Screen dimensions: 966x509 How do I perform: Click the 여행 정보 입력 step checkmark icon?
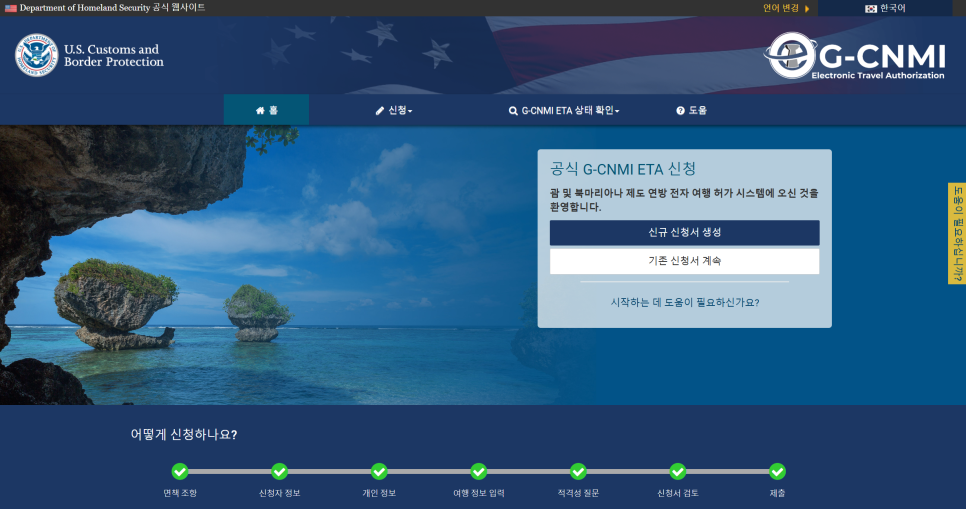coord(478,471)
